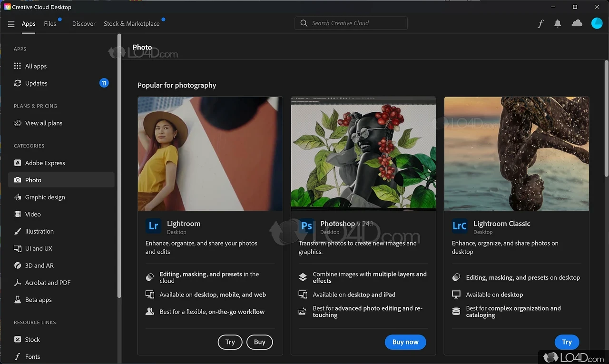Click the View all plans icon
This screenshot has width=609, height=364.
(x=18, y=123)
